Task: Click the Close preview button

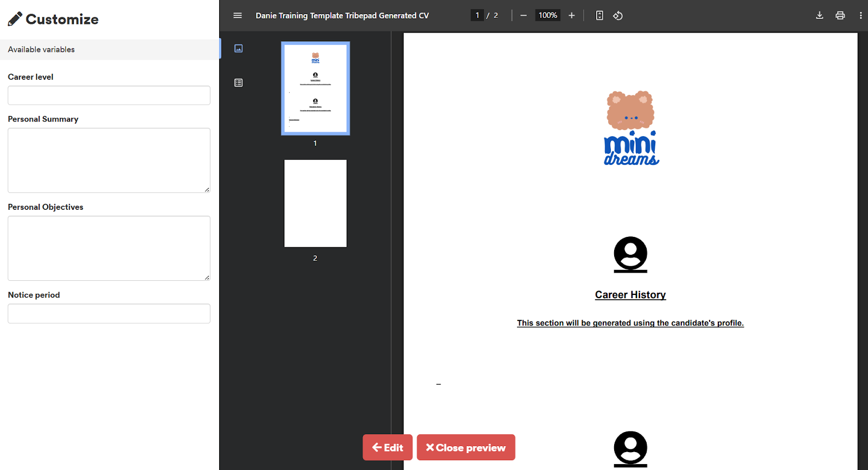Action: tap(466, 448)
